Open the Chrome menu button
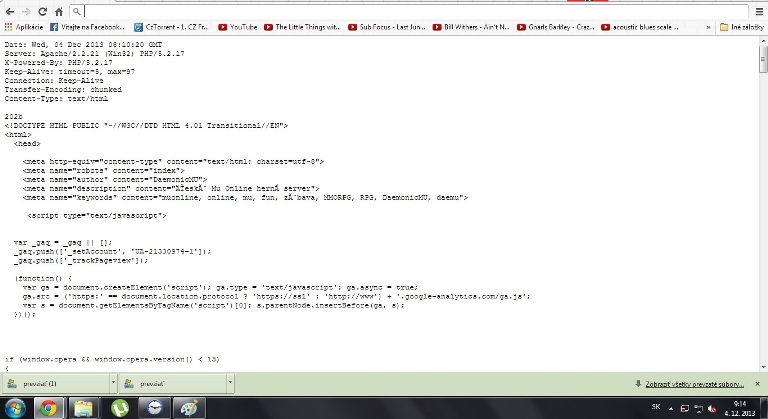The height and width of the screenshot is (419, 768). [757, 10]
